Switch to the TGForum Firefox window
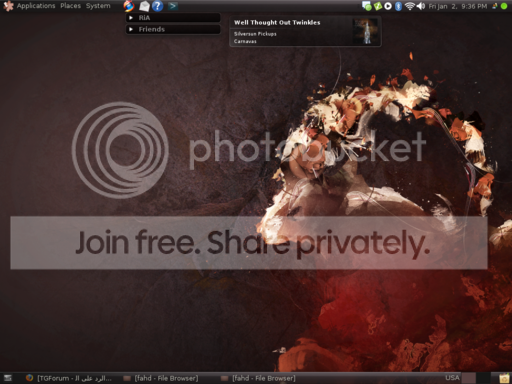 [x=69, y=378]
